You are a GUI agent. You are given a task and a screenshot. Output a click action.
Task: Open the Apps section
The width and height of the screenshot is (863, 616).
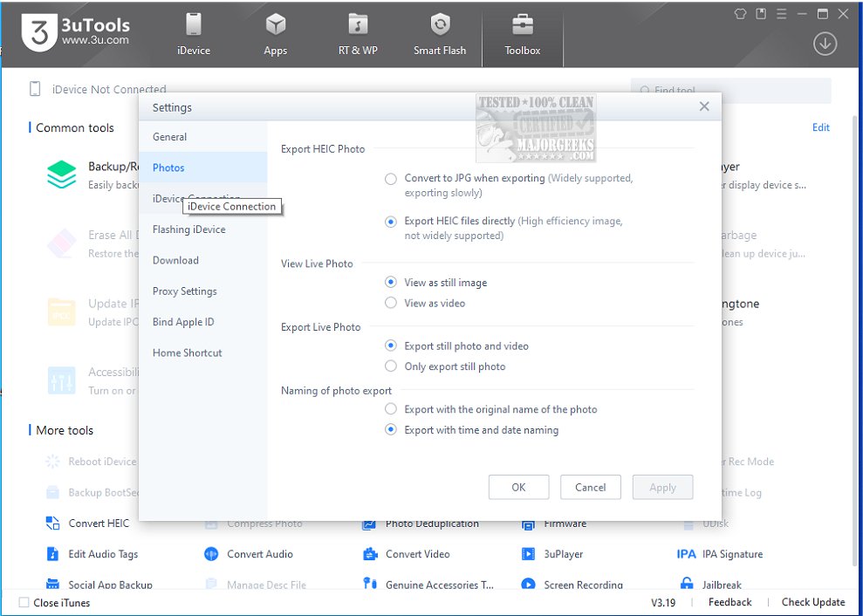(x=275, y=35)
